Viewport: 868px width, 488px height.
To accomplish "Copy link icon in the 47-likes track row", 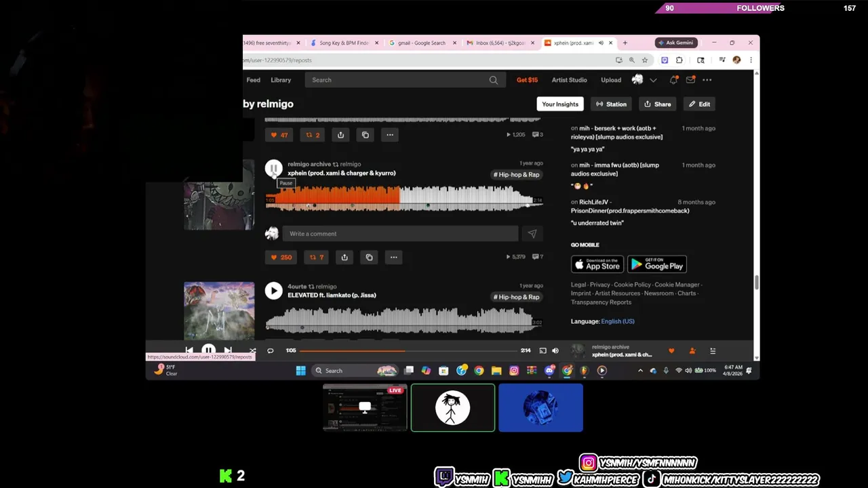I will (x=365, y=135).
